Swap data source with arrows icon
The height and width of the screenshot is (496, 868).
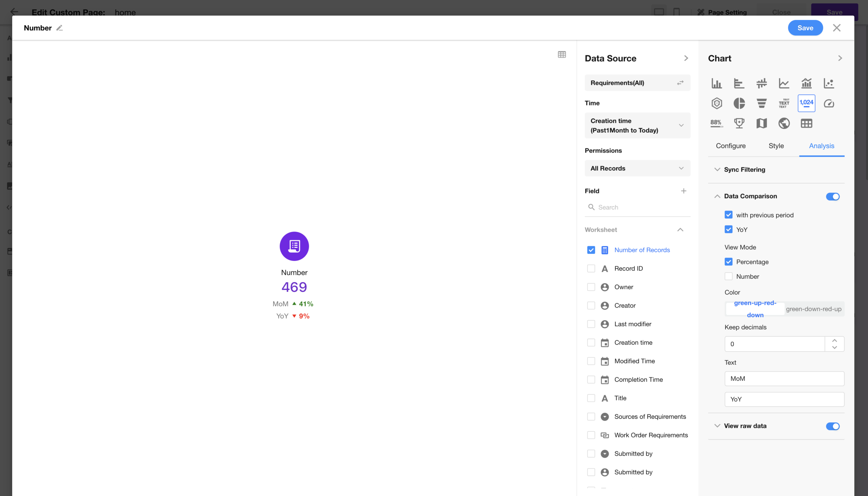680,83
